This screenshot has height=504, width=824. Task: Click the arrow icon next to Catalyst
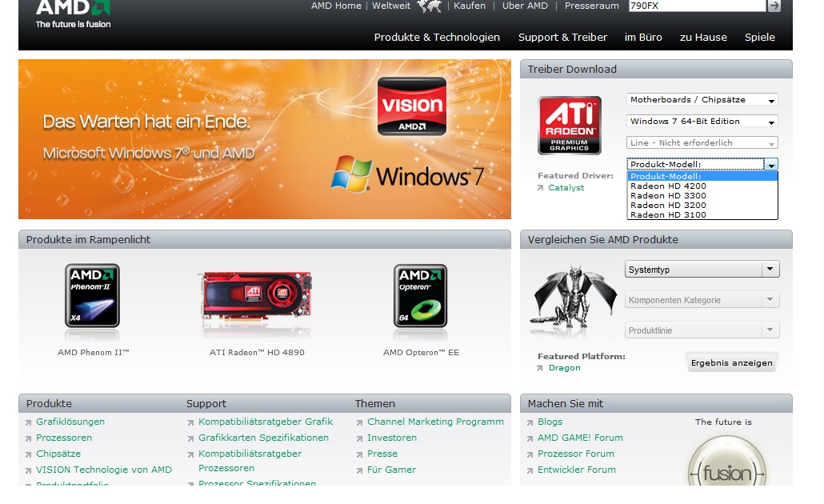pyautogui.click(x=540, y=188)
